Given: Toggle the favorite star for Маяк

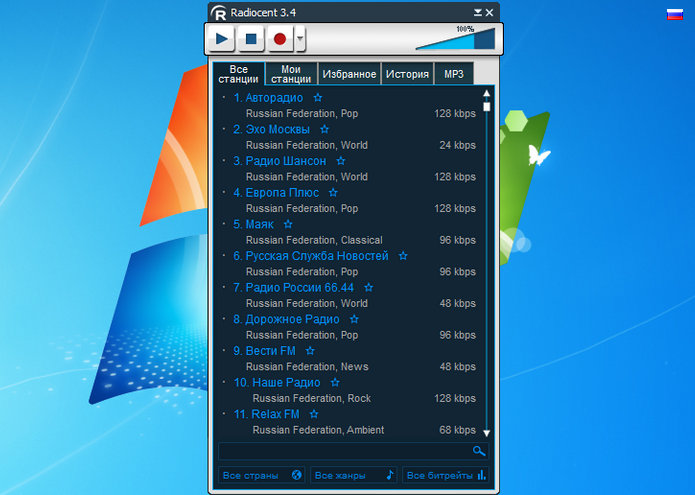Looking at the screenshot, I should coord(288,224).
